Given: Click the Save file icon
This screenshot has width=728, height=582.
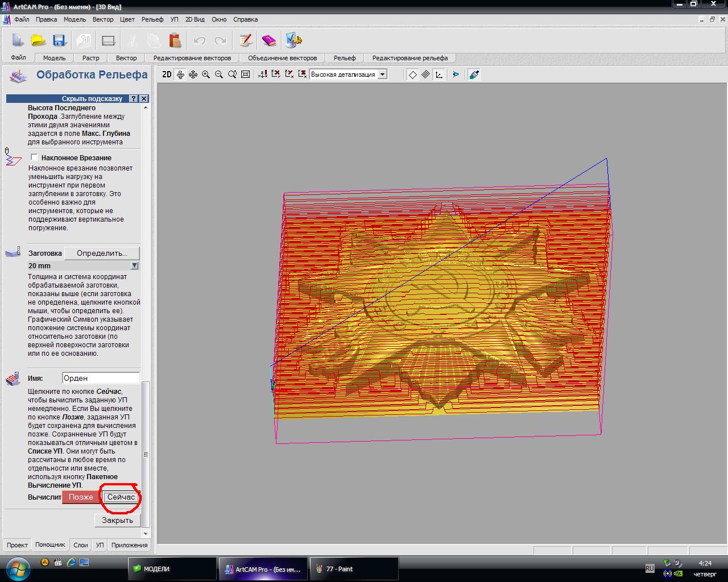Looking at the screenshot, I should pos(59,40).
